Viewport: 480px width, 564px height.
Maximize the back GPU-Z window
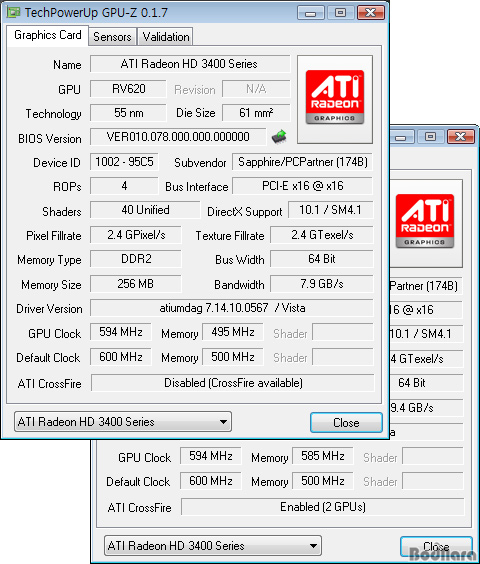pyautogui.click(x=430, y=137)
